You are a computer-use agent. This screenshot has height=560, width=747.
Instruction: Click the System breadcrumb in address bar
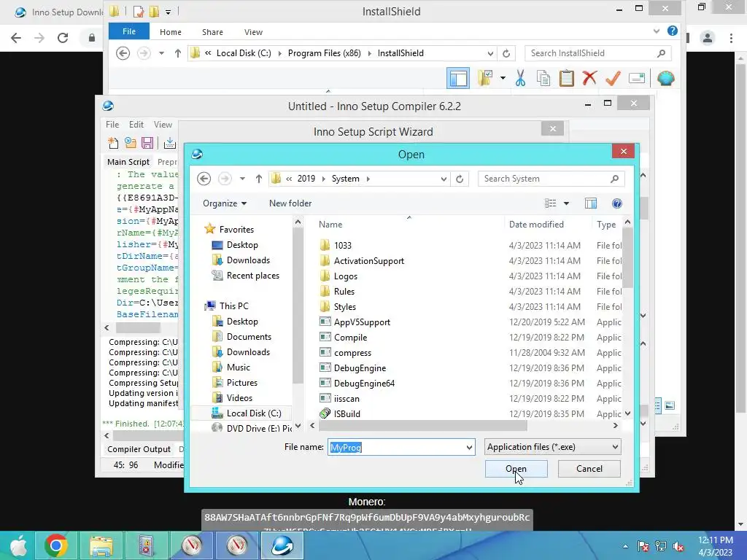coord(345,179)
